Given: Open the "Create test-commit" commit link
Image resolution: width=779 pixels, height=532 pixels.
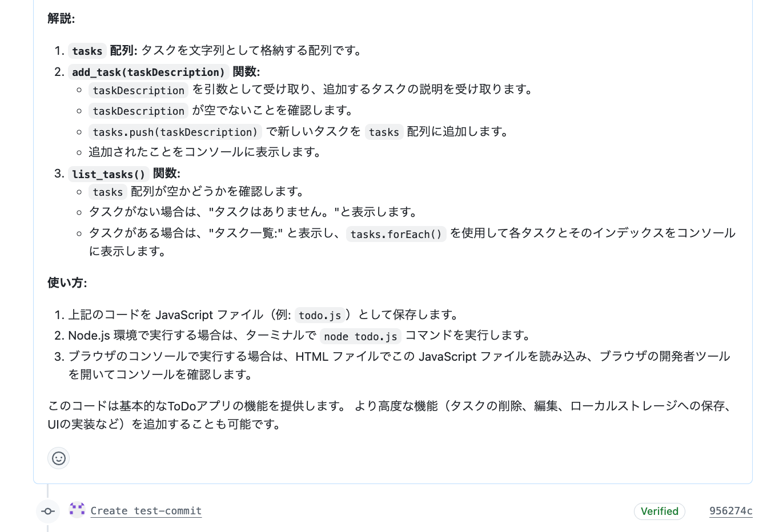Looking at the screenshot, I should (146, 511).
